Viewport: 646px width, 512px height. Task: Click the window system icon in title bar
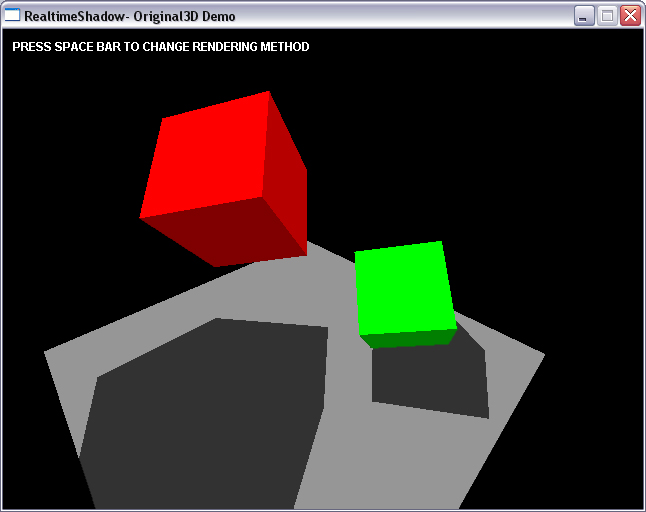pyautogui.click(x=12, y=15)
